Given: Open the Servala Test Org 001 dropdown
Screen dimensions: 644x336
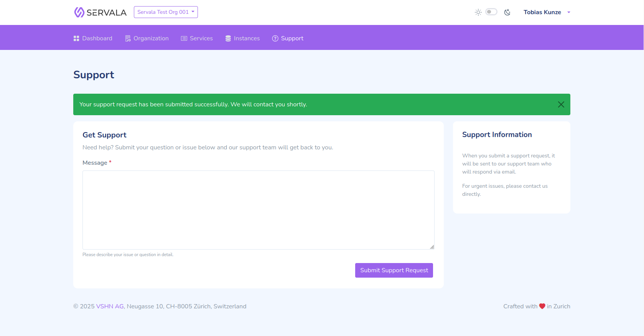Looking at the screenshot, I should pyautogui.click(x=166, y=12).
